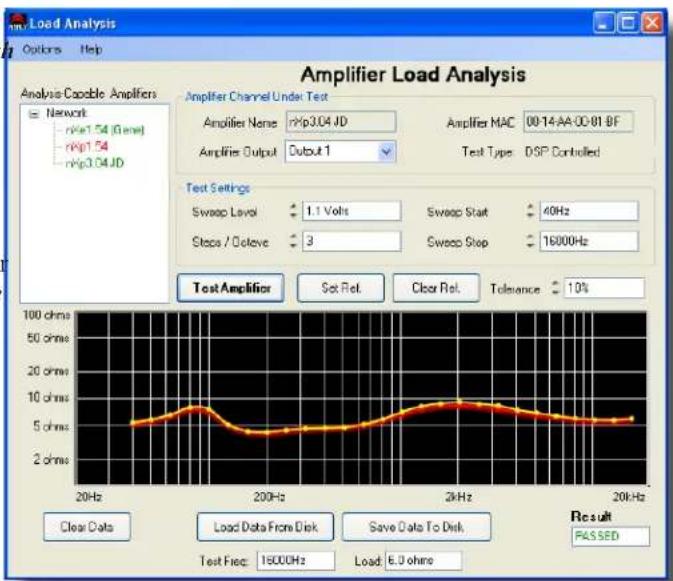This screenshot has width=673, height=581.
Task: Click the '20kHz' axis label
Action: click(629, 497)
